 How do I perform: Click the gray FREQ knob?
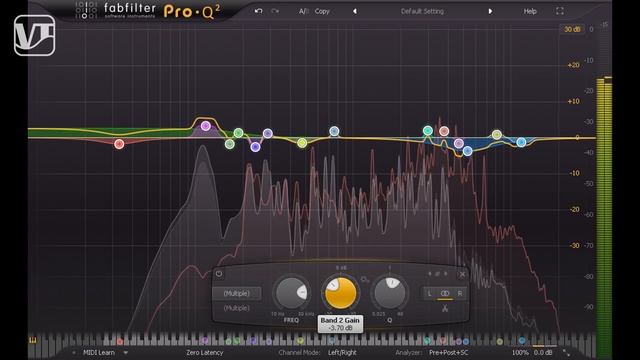click(291, 293)
